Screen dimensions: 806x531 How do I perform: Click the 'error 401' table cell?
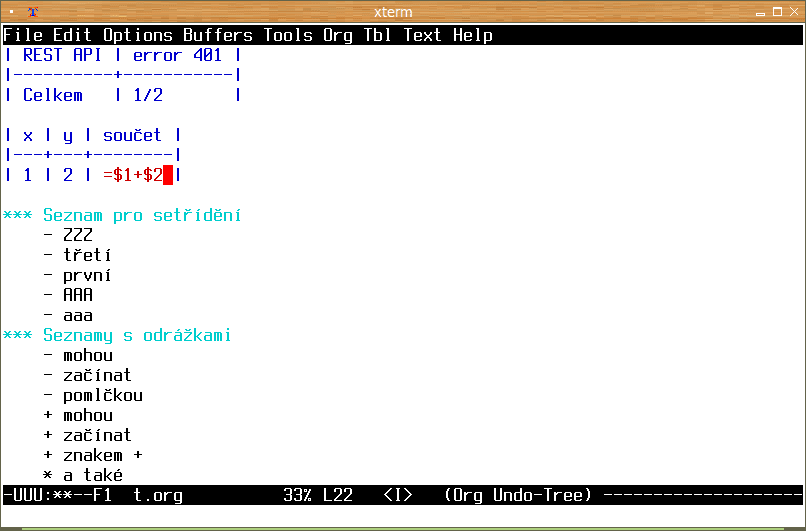177,55
